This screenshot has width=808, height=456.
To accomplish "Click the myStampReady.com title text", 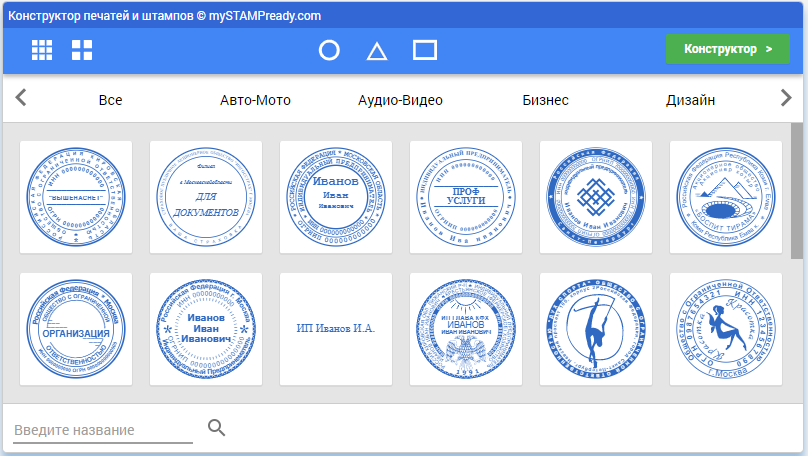I will tap(264, 16).
